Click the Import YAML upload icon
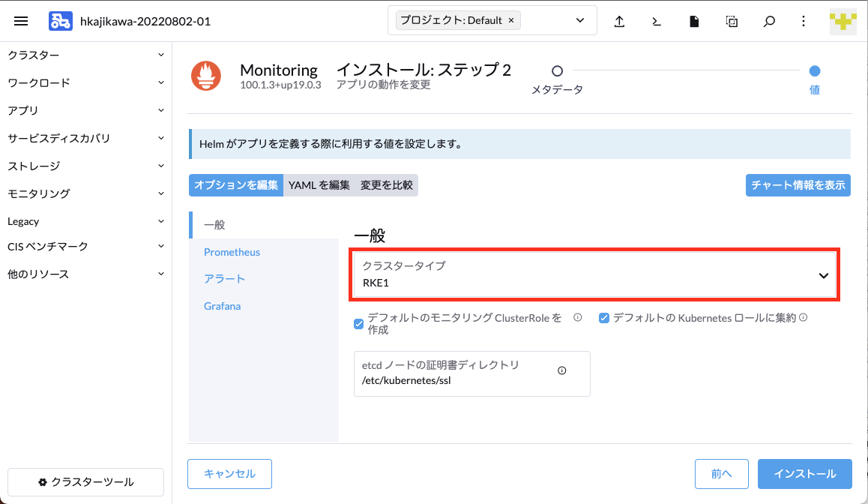 (619, 22)
